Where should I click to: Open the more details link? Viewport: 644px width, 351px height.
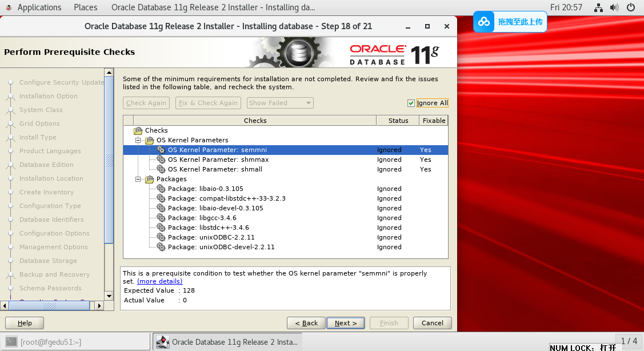tap(160, 281)
